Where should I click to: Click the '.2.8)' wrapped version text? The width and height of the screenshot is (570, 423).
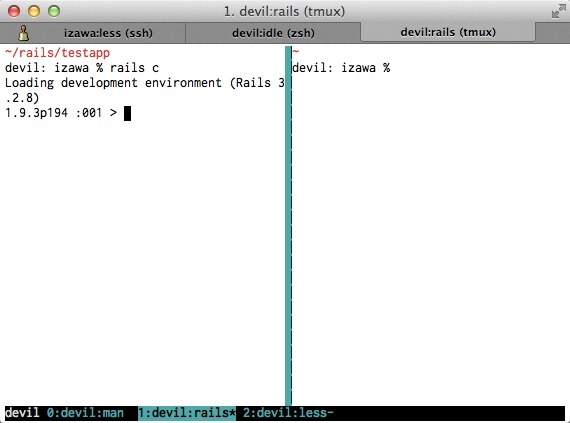22,98
